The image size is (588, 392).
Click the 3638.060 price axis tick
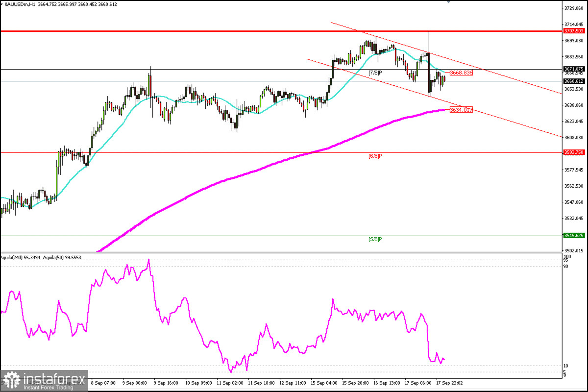pyautogui.click(x=574, y=105)
